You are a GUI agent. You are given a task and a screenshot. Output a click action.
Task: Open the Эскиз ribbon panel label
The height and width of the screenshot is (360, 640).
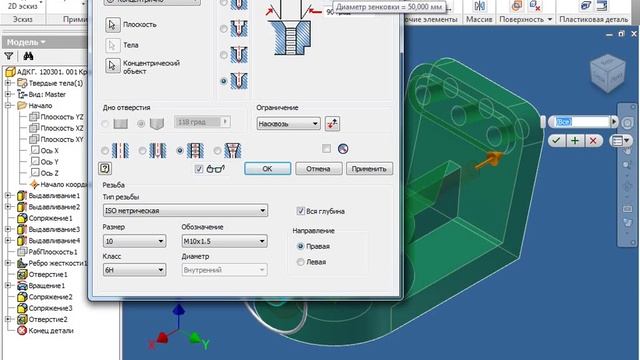point(22,19)
